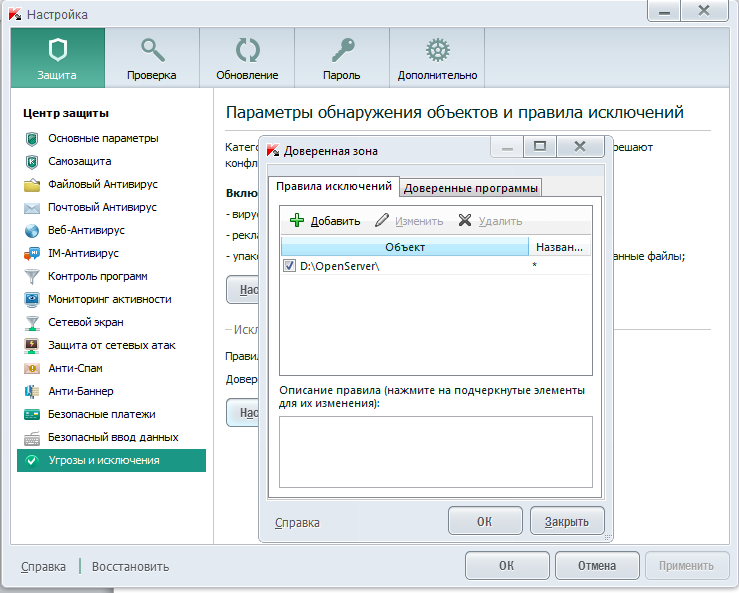Close the Доверенная зона dialog with X
Screen dimensions: 739x593
[580, 147]
